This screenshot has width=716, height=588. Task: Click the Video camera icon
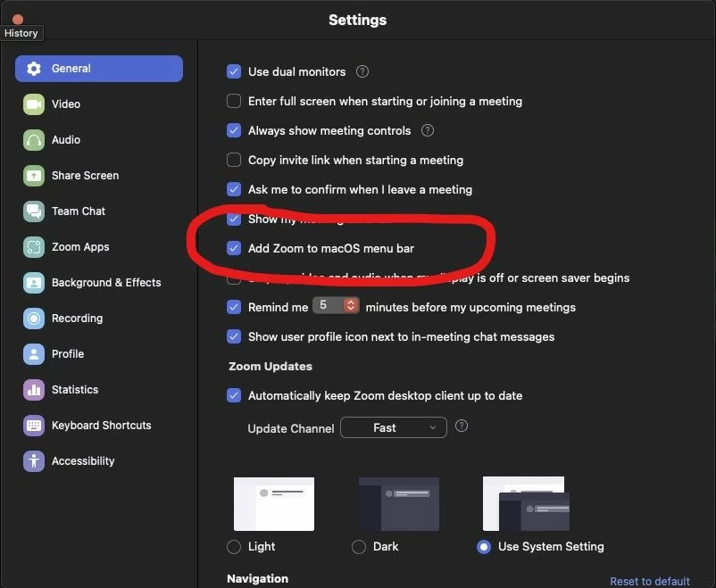pos(34,104)
